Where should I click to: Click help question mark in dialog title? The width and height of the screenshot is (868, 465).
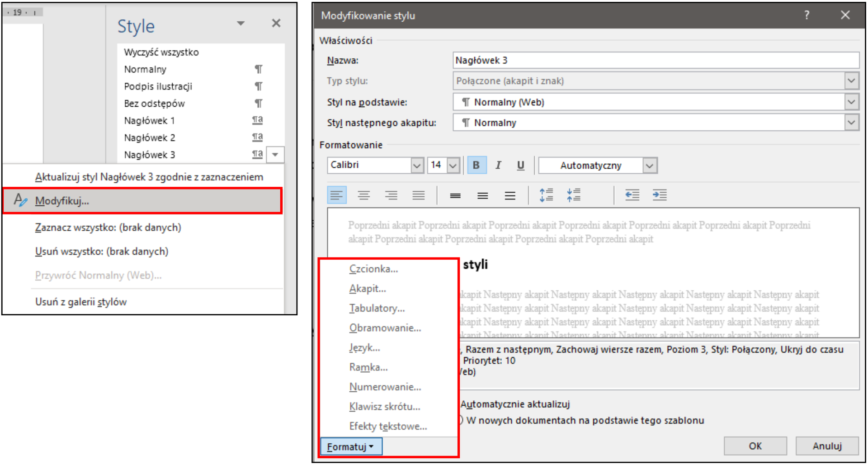pos(807,15)
